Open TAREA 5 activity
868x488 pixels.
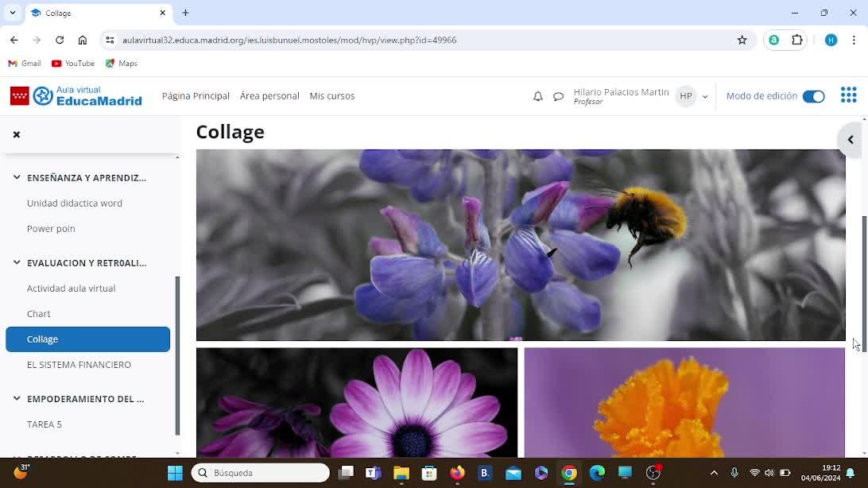(x=45, y=424)
